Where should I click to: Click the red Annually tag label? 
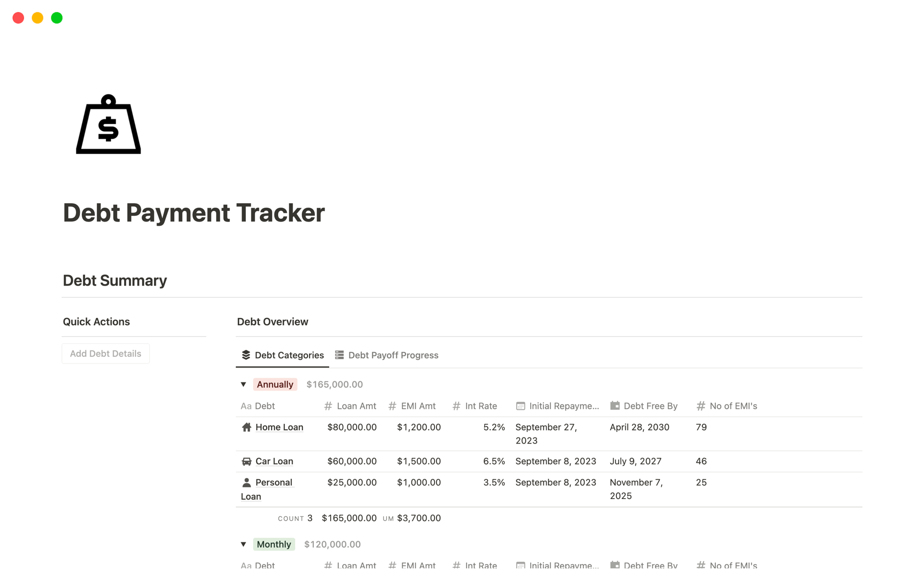click(x=275, y=384)
